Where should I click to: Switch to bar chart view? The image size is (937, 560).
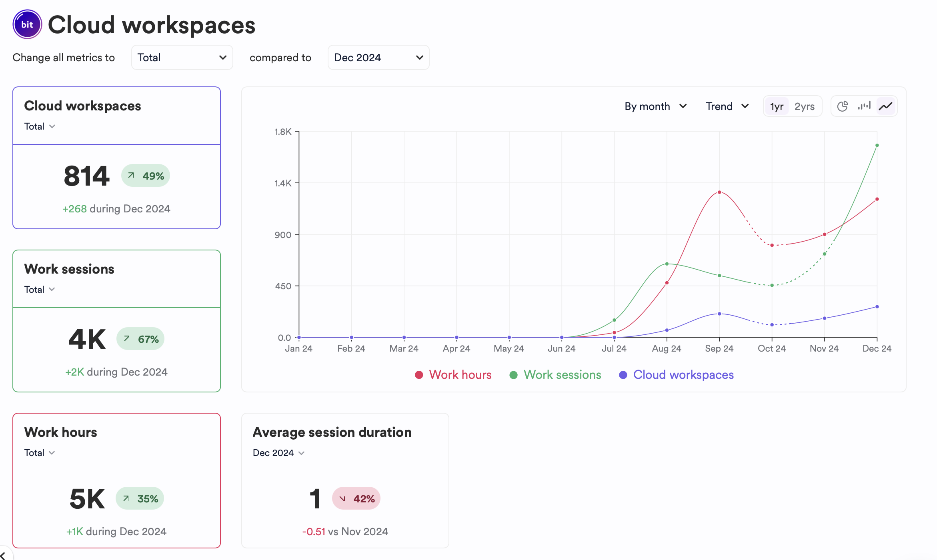coord(864,106)
